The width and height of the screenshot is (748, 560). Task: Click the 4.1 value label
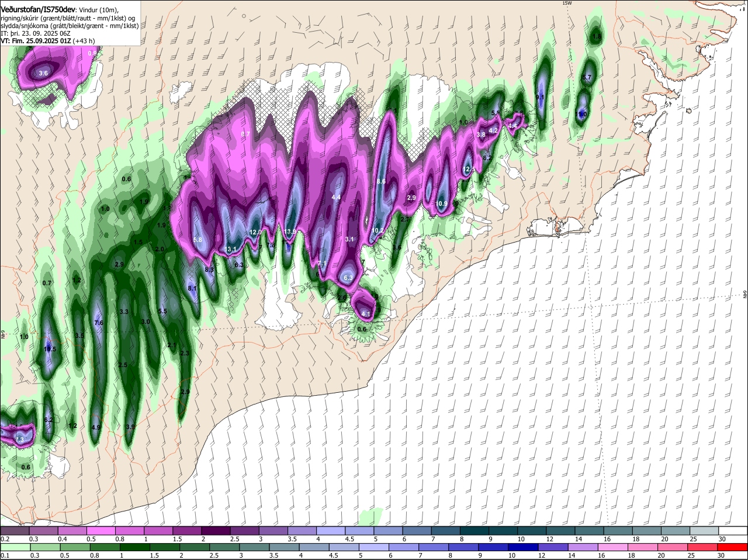pos(366,314)
